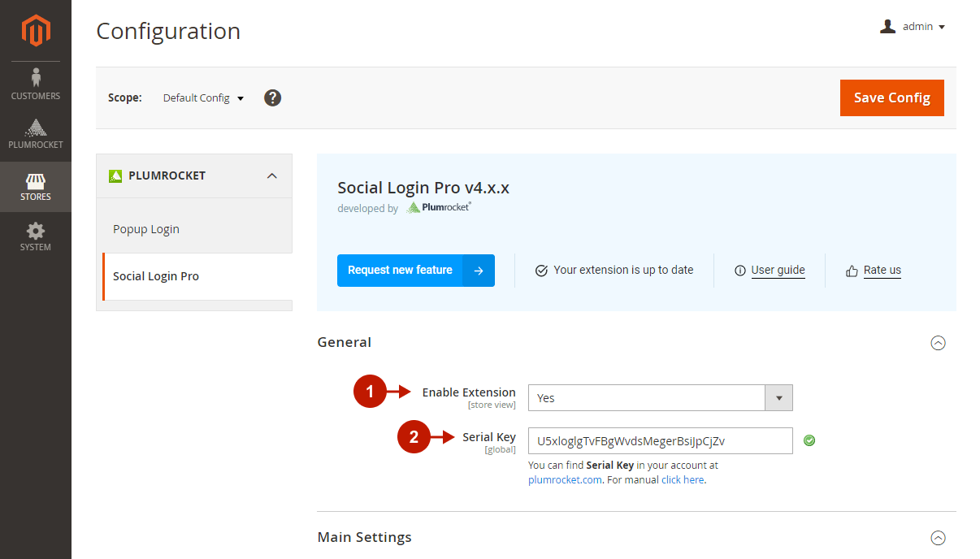Click the Request new feature button

pos(415,271)
